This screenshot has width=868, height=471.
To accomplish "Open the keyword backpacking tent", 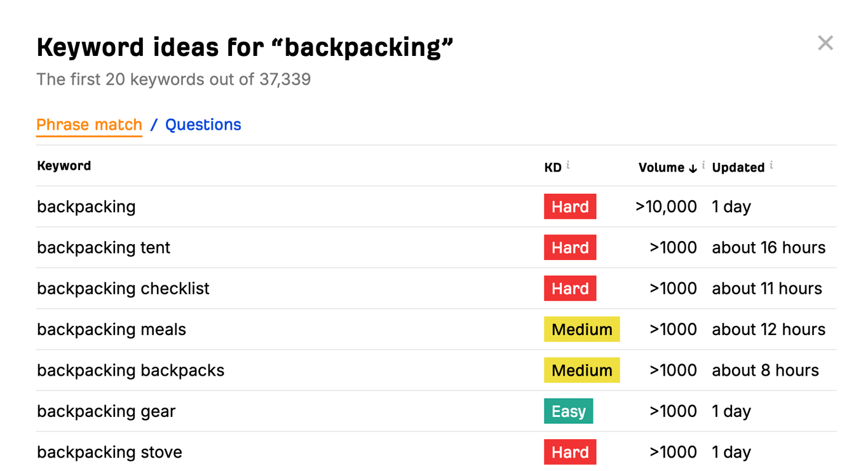I will tap(103, 247).
